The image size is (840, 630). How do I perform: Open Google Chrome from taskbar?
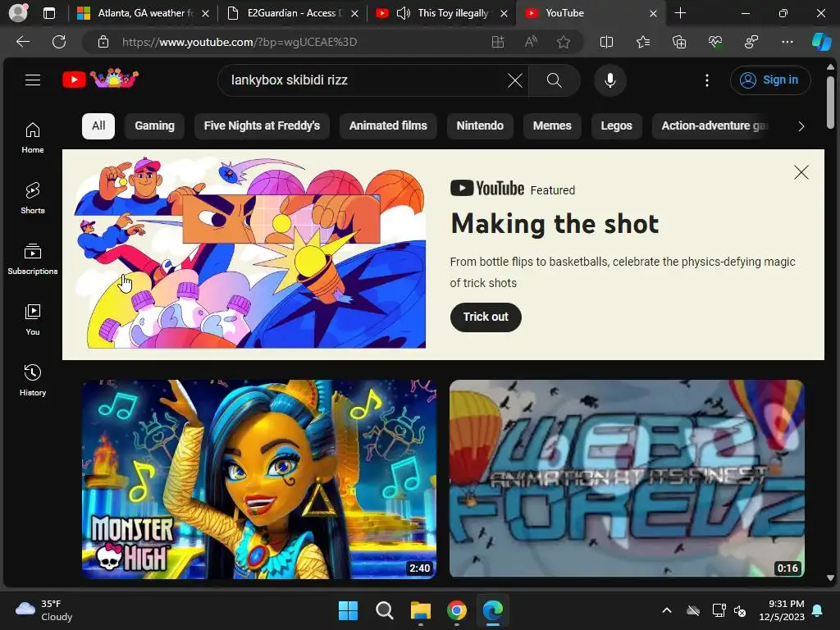tap(456, 610)
